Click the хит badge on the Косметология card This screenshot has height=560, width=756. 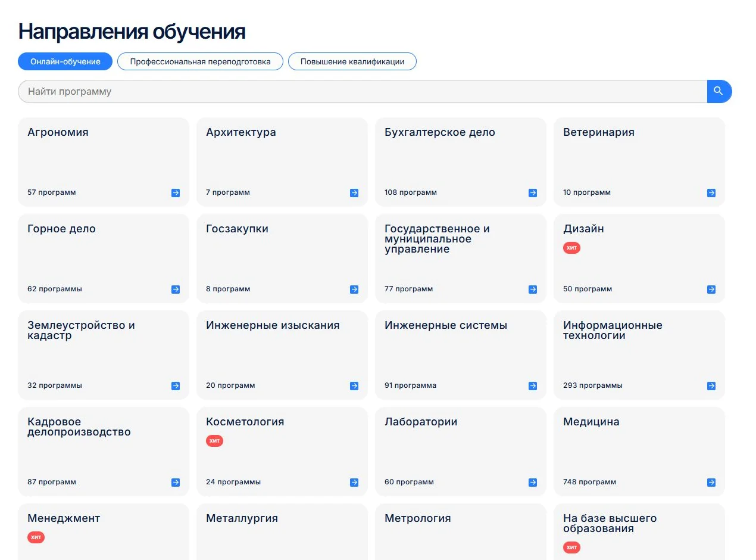(x=214, y=441)
